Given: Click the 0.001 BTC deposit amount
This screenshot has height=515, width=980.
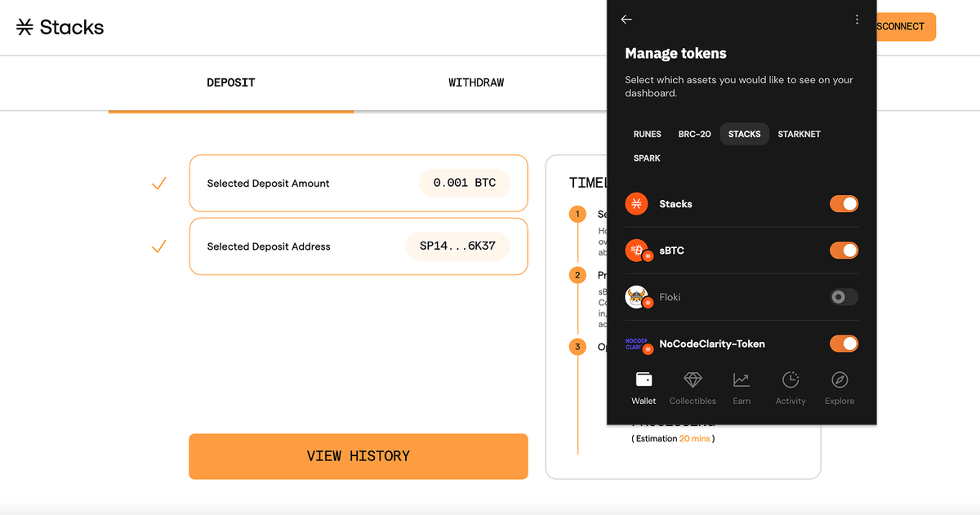Looking at the screenshot, I should pos(464,183).
